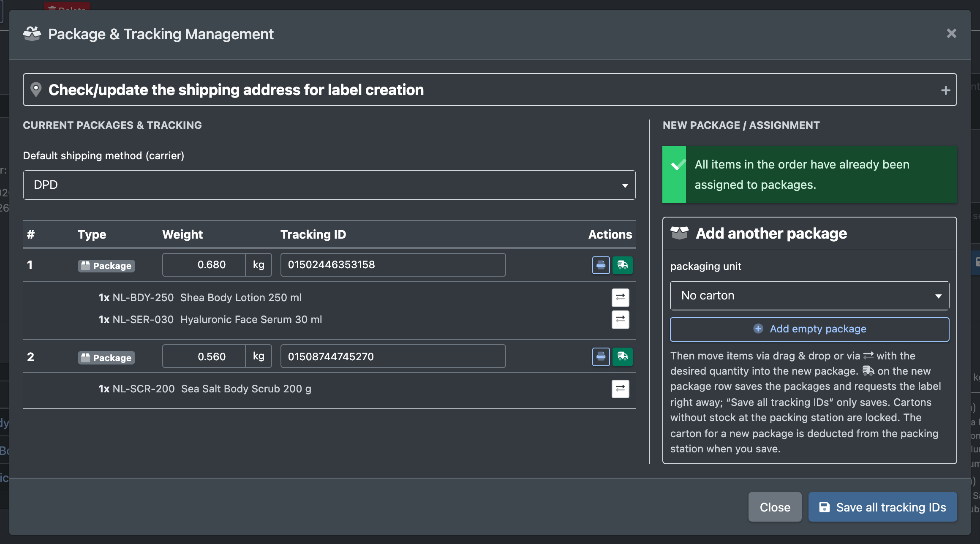980x544 pixels.
Task: Save all tracking IDs
Action: tap(882, 507)
